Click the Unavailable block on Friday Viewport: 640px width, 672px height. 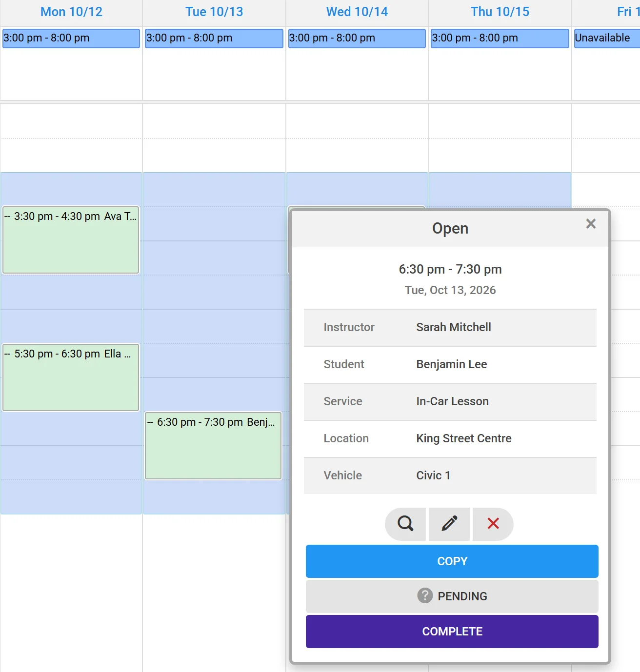(607, 38)
